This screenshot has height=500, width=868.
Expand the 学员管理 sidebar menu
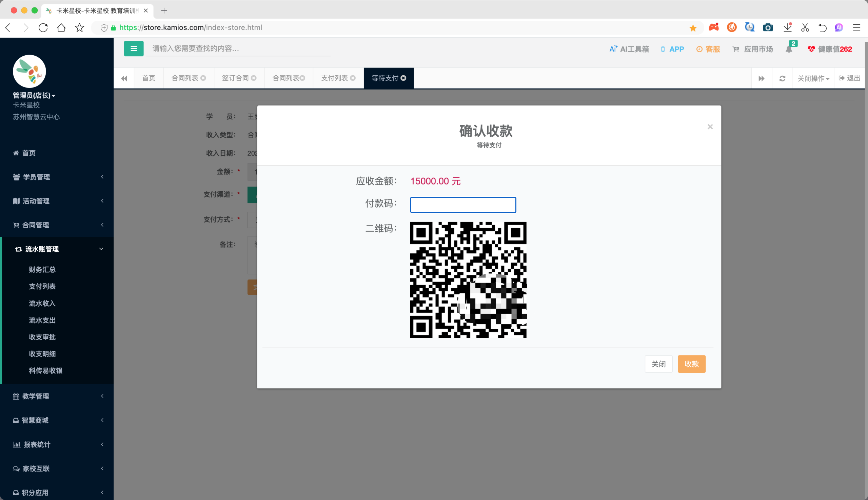[x=57, y=177]
